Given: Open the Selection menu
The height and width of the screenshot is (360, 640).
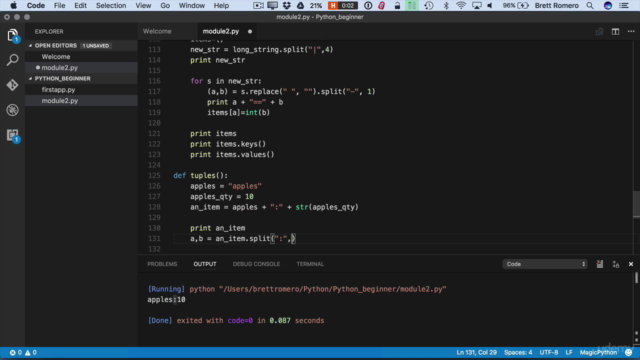Looking at the screenshot, I should pyautogui.click(x=111, y=5).
